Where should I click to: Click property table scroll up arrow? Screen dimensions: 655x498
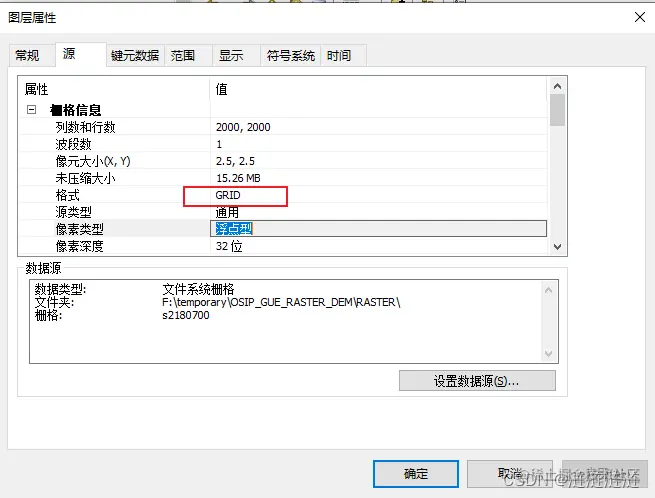(x=557, y=86)
